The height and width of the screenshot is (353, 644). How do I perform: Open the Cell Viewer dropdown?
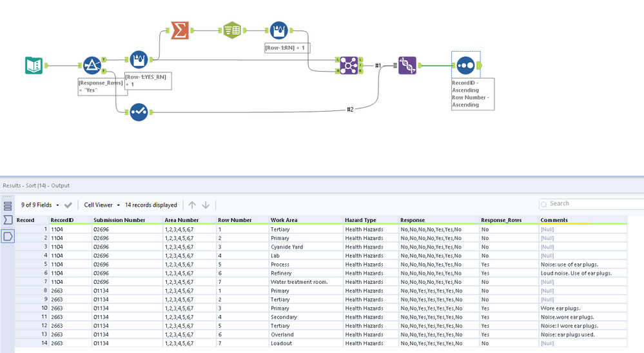[x=102, y=205]
